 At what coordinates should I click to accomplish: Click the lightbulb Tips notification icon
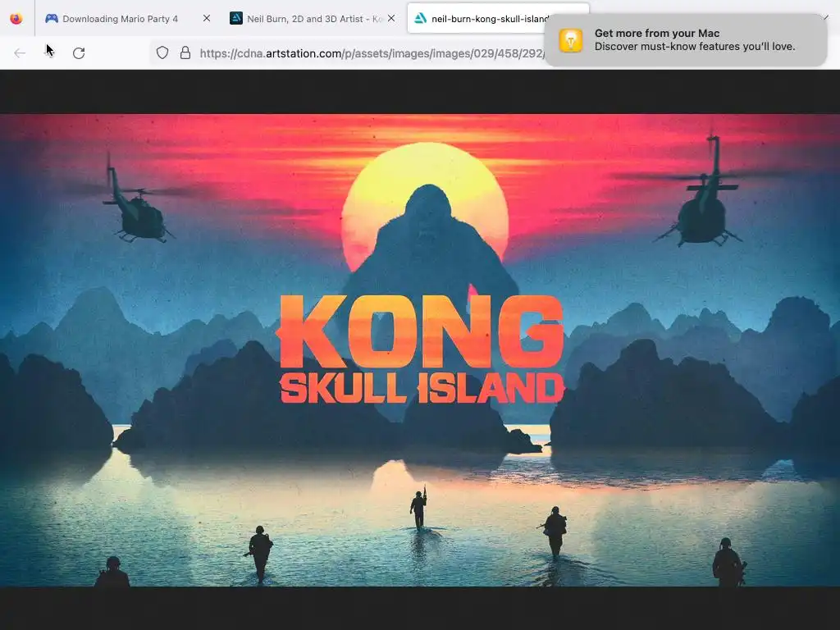click(571, 40)
